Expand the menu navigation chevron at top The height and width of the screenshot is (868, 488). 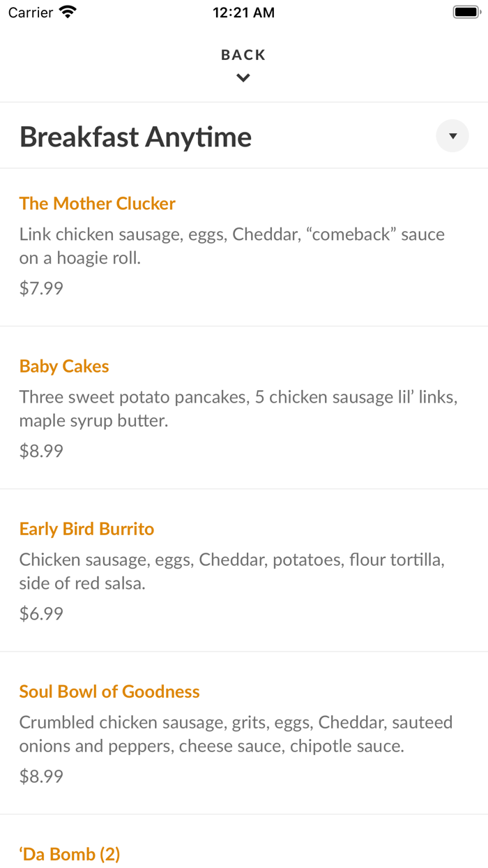[x=243, y=77]
